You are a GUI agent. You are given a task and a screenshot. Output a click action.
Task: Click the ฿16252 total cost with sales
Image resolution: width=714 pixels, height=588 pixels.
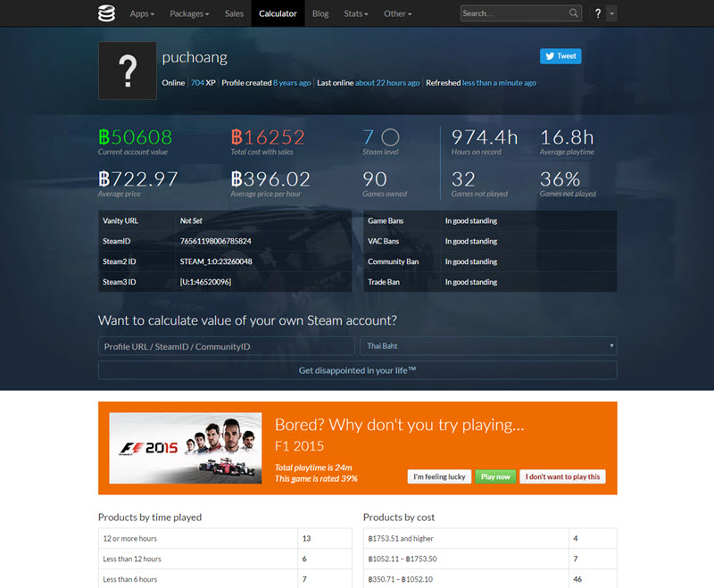[268, 137]
